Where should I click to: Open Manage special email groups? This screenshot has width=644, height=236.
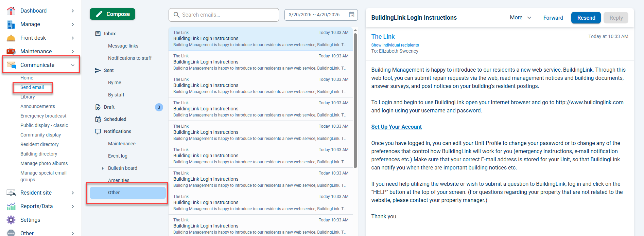coord(43,176)
